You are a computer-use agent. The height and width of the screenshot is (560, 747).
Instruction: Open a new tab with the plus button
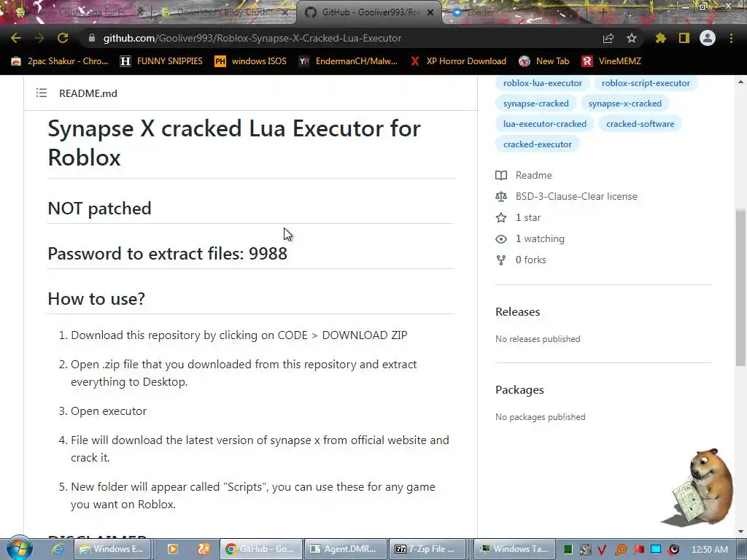click(x=602, y=12)
